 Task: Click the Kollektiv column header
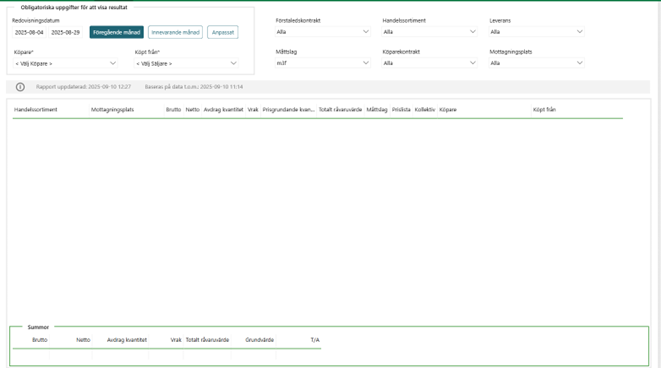(425, 110)
